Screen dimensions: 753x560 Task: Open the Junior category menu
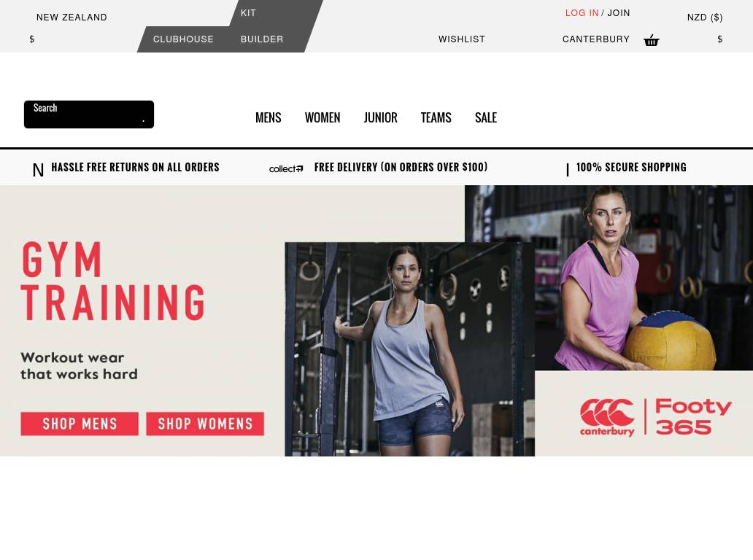[x=381, y=117]
